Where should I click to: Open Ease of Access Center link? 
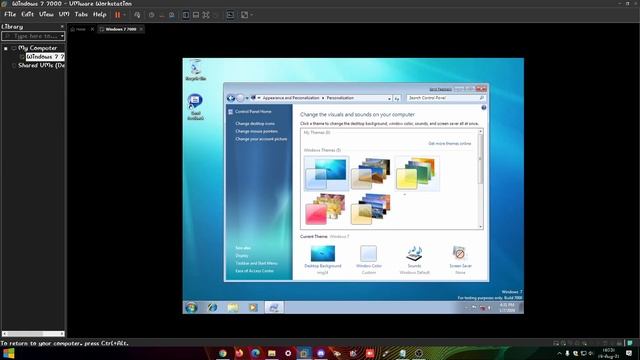tap(254, 271)
